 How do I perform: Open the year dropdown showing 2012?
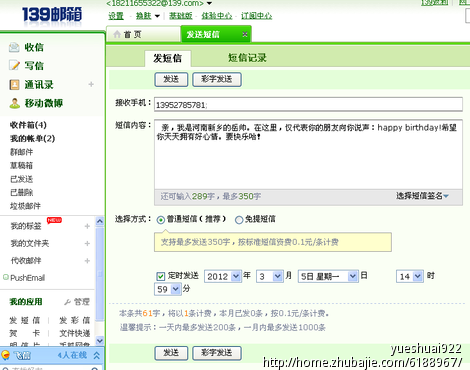[x=223, y=276]
